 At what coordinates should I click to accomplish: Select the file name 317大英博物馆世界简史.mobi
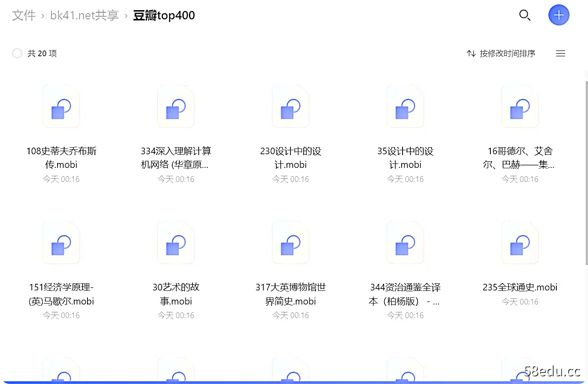click(x=290, y=294)
